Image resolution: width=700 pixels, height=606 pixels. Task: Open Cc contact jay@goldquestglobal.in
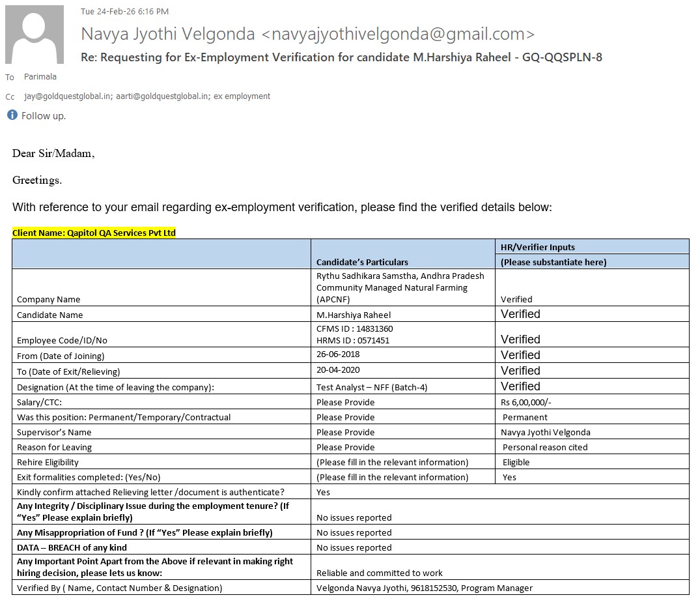[x=63, y=96]
